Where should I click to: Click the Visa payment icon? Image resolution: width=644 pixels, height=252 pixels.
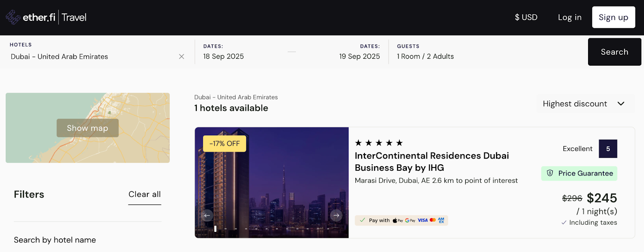[x=423, y=220]
